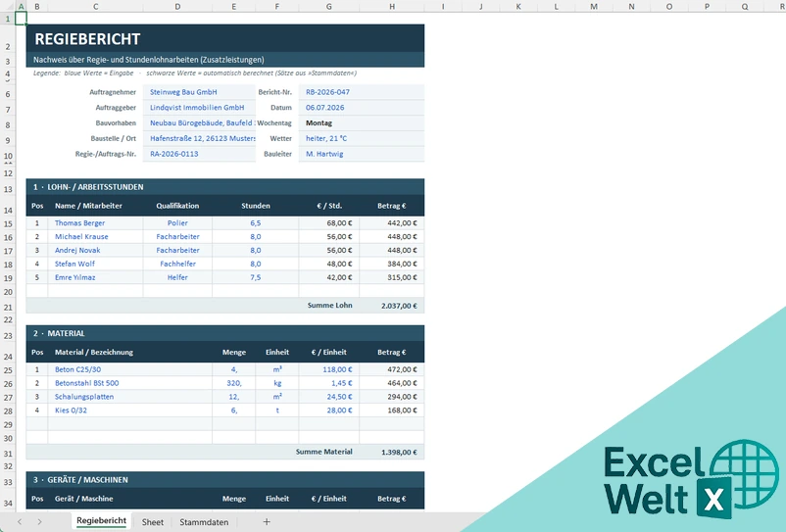
Task: Select column H header
Action: click(392, 7)
